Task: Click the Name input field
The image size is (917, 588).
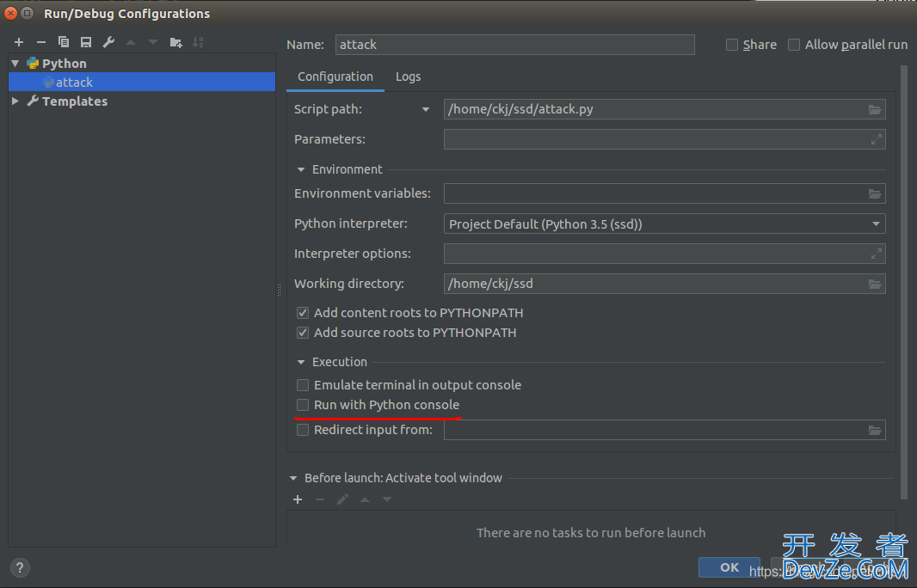Action: [x=514, y=45]
